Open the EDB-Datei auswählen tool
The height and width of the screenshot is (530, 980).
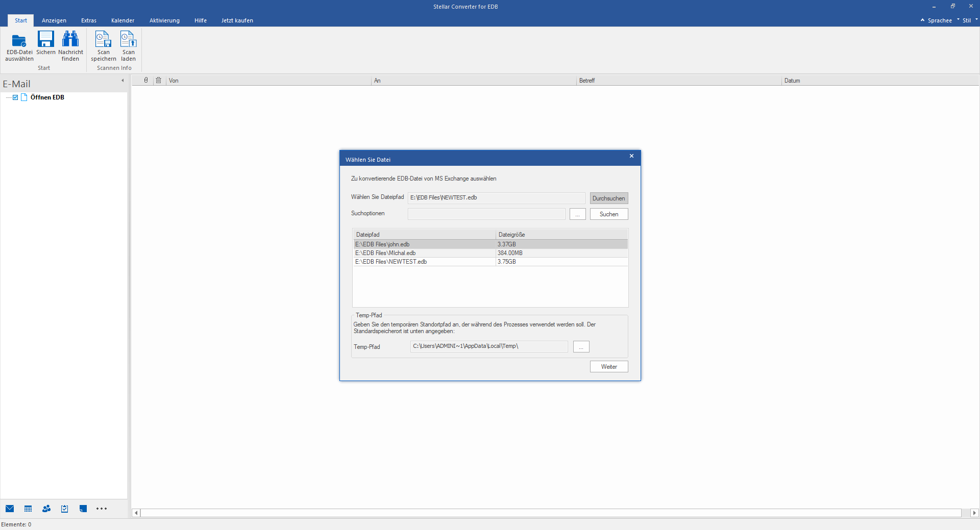pyautogui.click(x=19, y=46)
